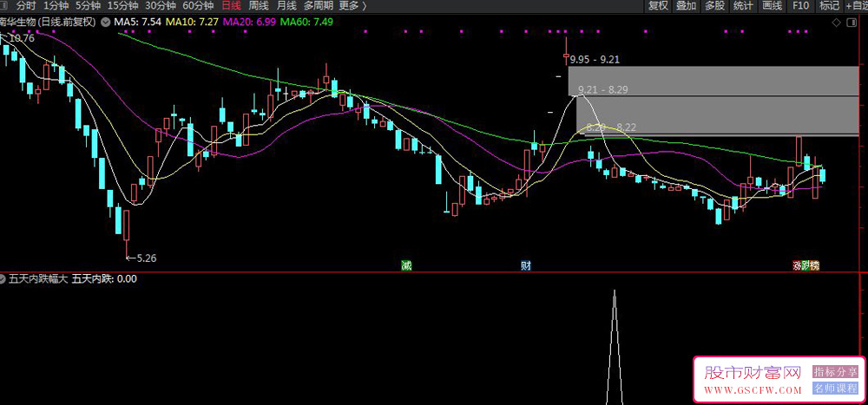The image size is (868, 405).
Task: Open the 复权 adjustment options
Action: coord(658,6)
